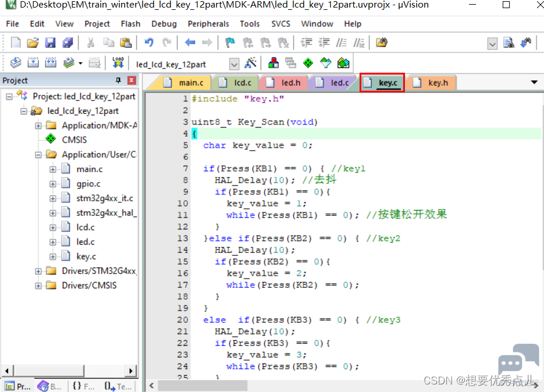
Task: Select stm32g4xx_it.c in project tree
Action: click(x=104, y=198)
